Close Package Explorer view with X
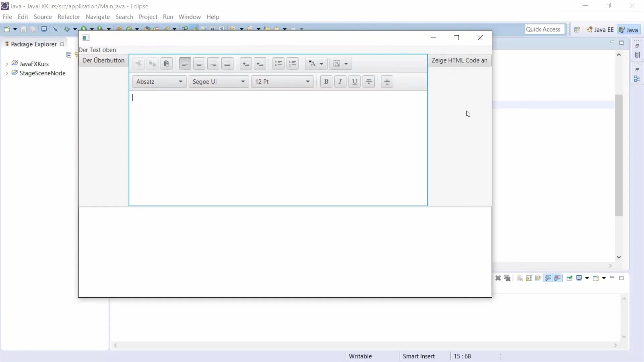The image size is (644, 362). point(62,44)
